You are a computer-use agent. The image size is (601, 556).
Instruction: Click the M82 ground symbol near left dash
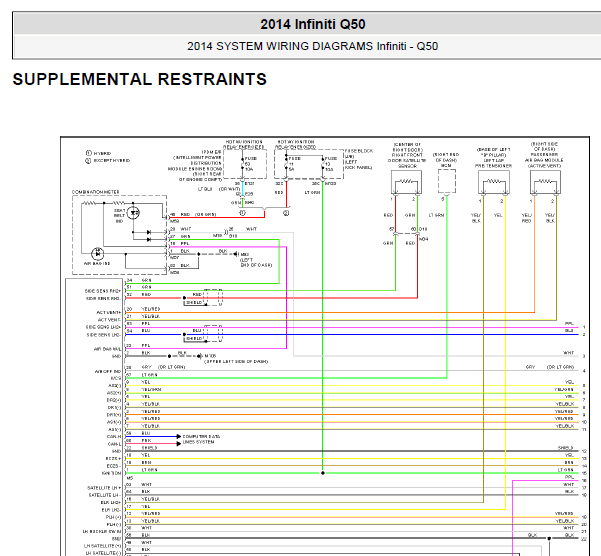(236, 254)
